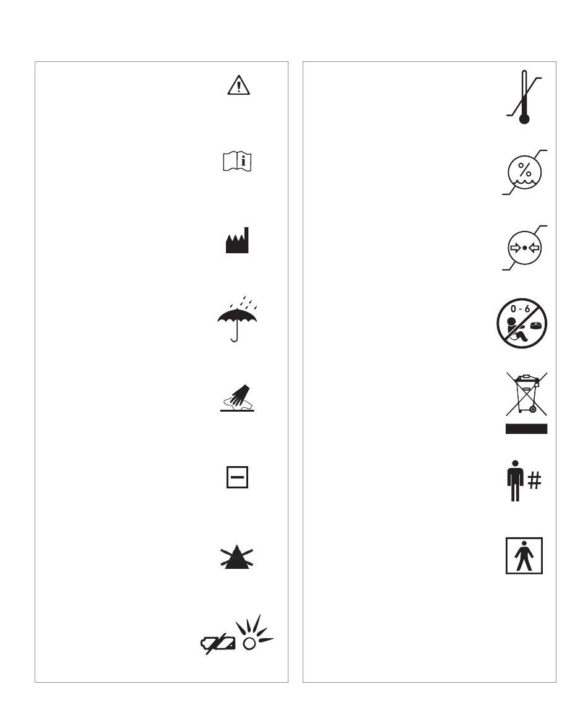Select the thermometer temperature limit symbol
588x723 pixels.
(x=524, y=97)
